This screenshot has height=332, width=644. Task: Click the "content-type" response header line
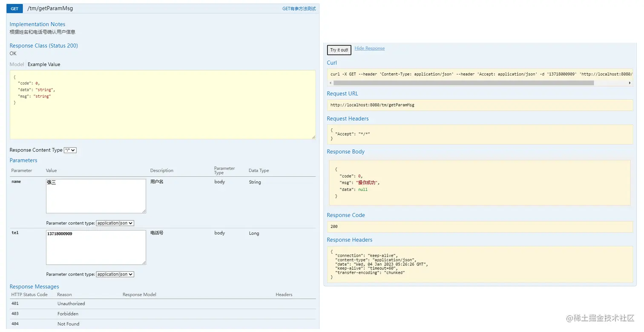tap(376, 260)
